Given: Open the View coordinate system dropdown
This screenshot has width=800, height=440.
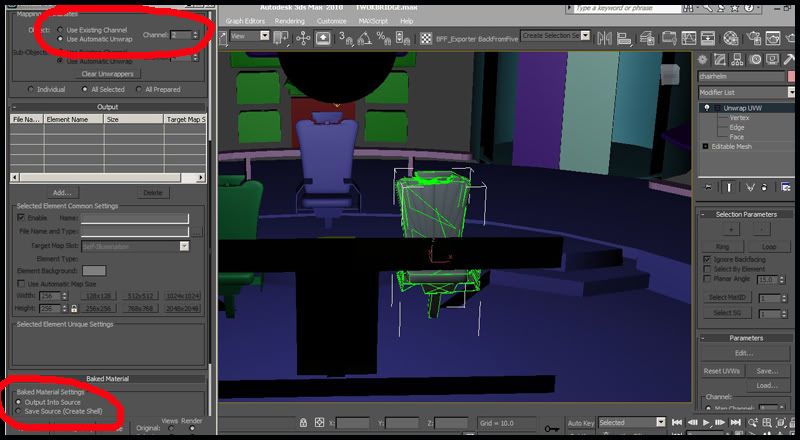Looking at the screenshot, I should tap(250, 36).
